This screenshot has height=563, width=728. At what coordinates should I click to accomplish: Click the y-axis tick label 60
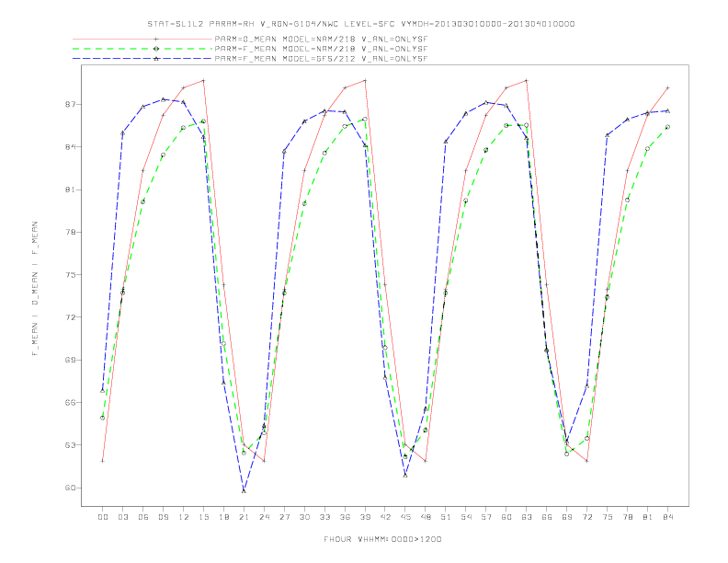69,488
